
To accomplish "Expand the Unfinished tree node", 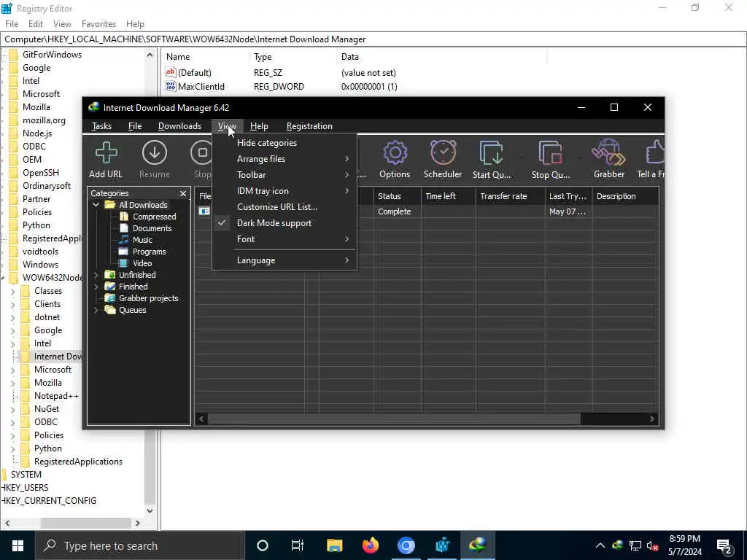I will click(96, 275).
